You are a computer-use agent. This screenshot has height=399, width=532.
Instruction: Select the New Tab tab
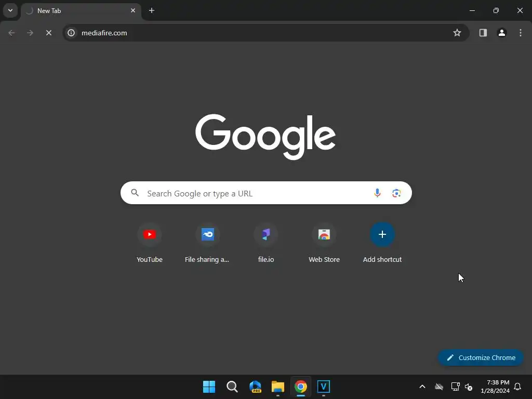[81, 11]
